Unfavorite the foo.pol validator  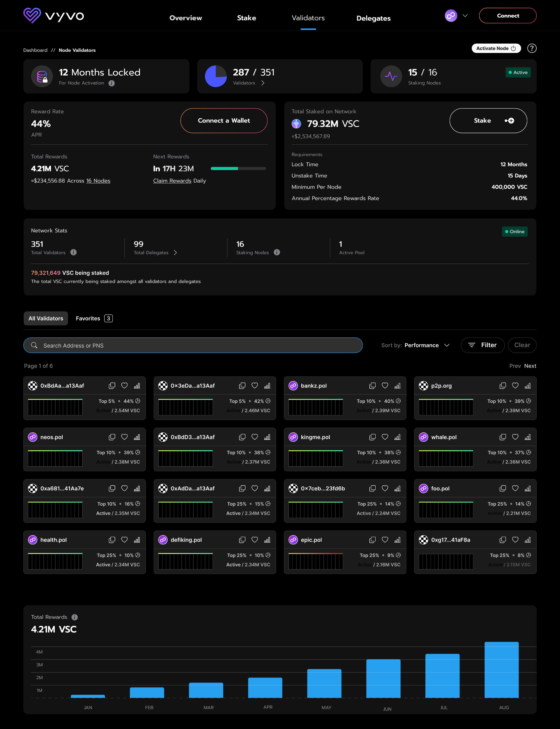(515, 489)
